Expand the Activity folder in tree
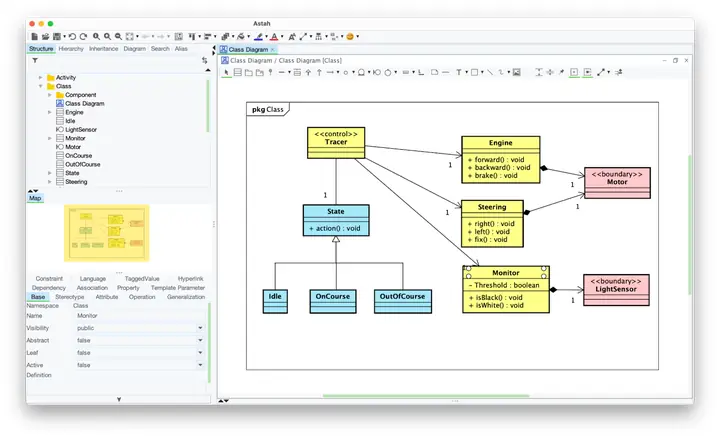720x439 pixels. click(x=40, y=78)
